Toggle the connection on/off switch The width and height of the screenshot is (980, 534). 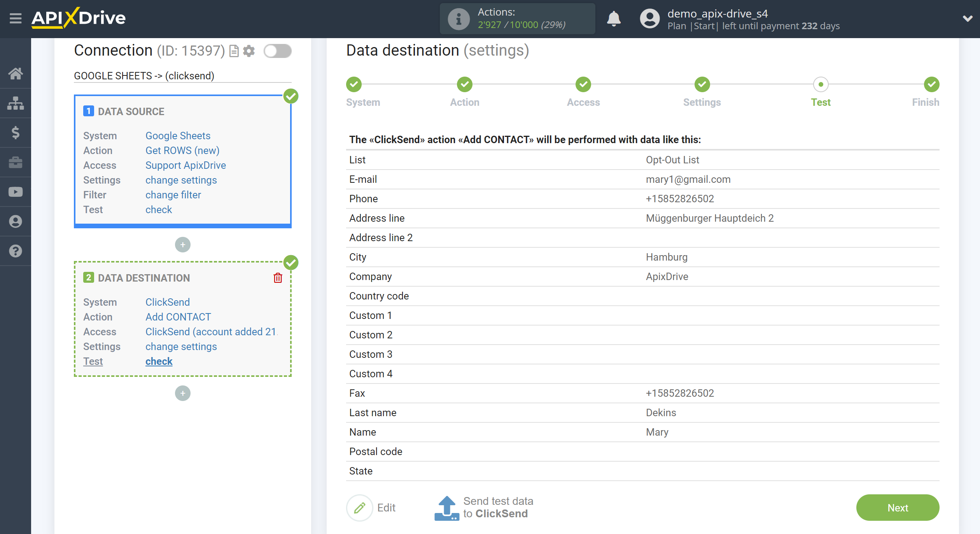tap(277, 51)
